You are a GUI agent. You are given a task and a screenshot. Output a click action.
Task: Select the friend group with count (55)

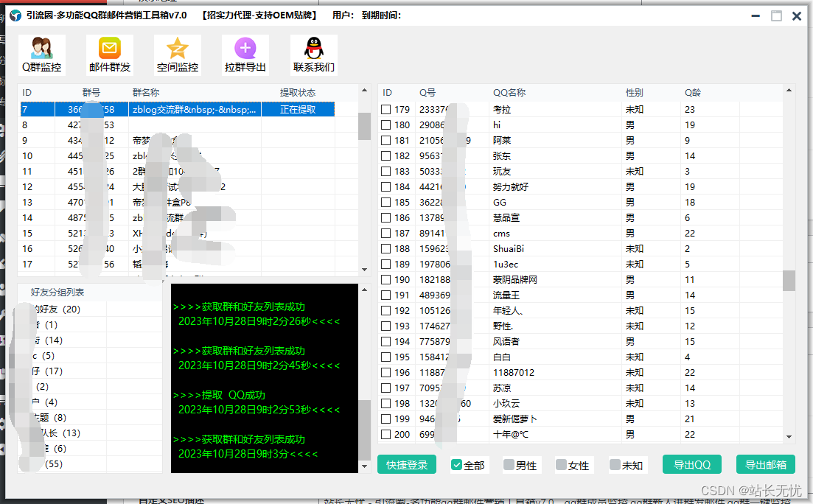point(53,464)
